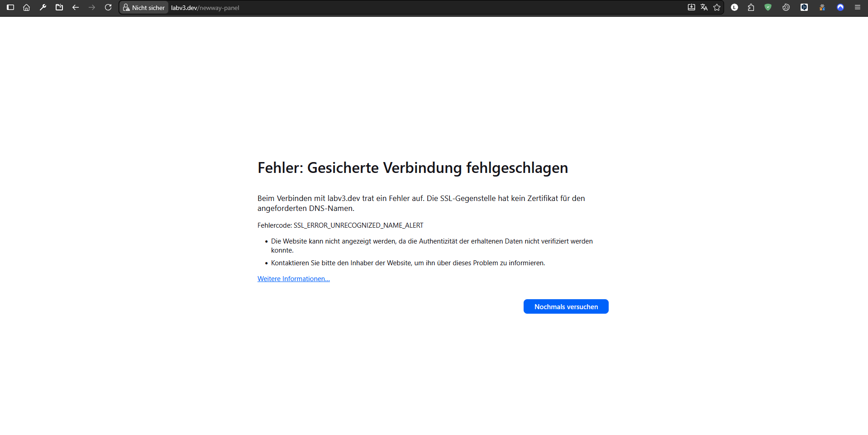Reload the current page
This screenshot has height=435, width=868.
point(108,8)
